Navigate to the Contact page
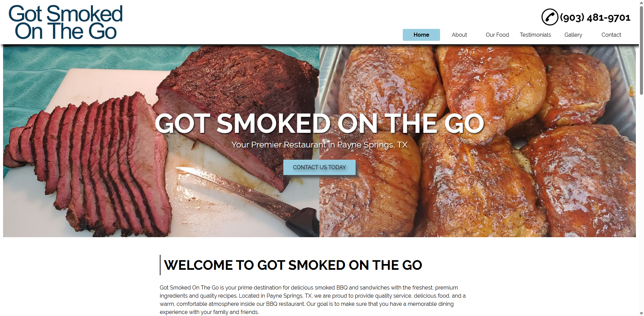The height and width of the screenshot is (316, 644). point(611,35)
